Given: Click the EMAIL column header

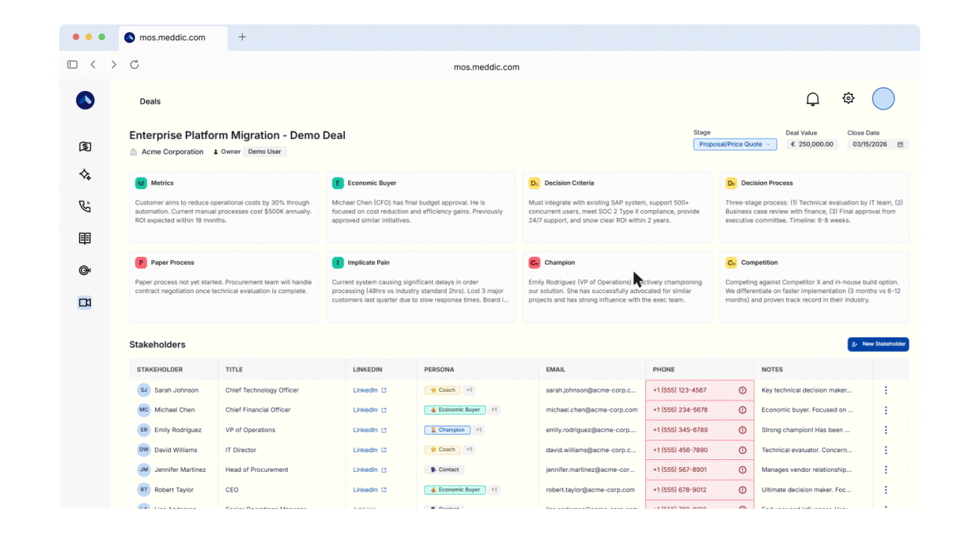Looking at the screenshot, I should tap(556, 369).
